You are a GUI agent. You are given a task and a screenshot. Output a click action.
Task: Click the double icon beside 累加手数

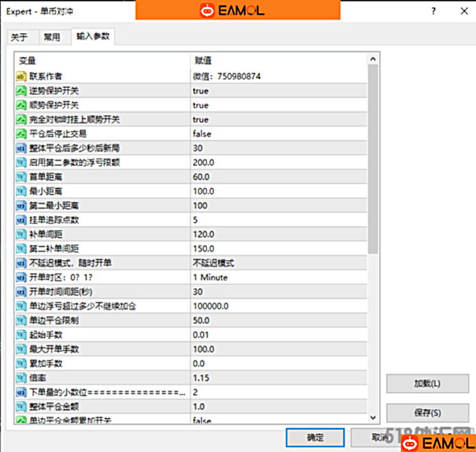point(21,364)
